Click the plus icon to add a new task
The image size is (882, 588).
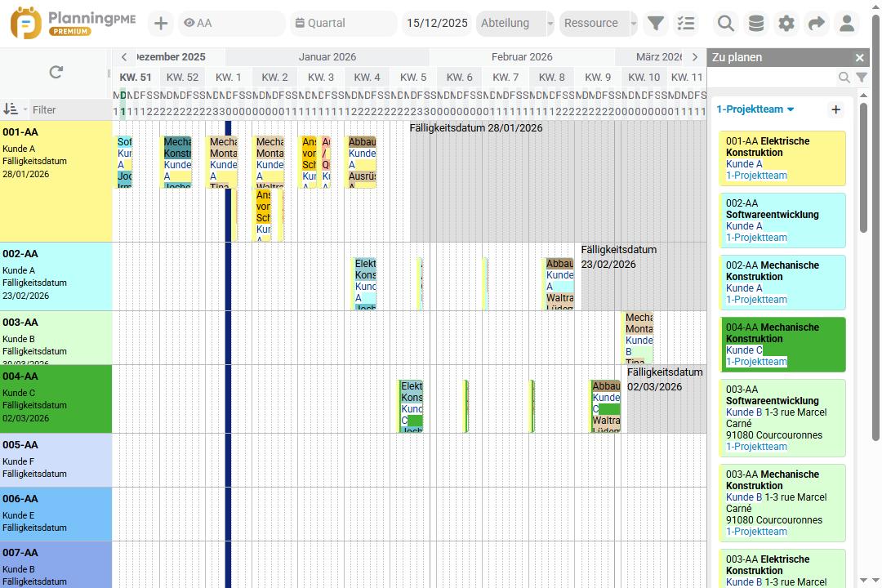point(160,23)
